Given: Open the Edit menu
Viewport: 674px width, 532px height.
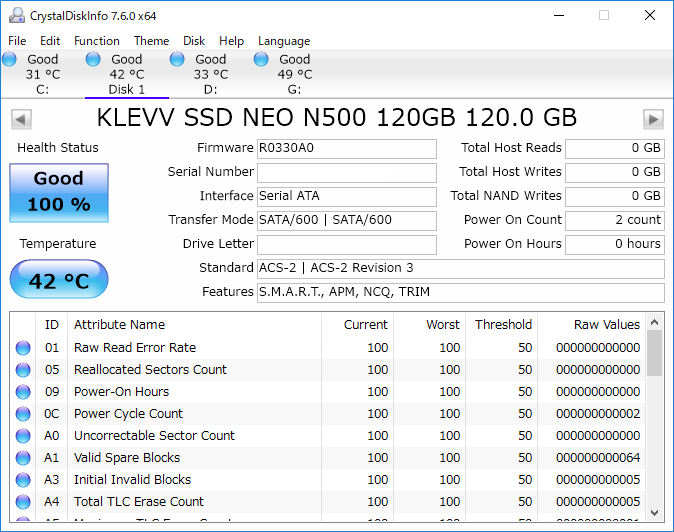Looking at the screenshot, I should tap(50, 41).
